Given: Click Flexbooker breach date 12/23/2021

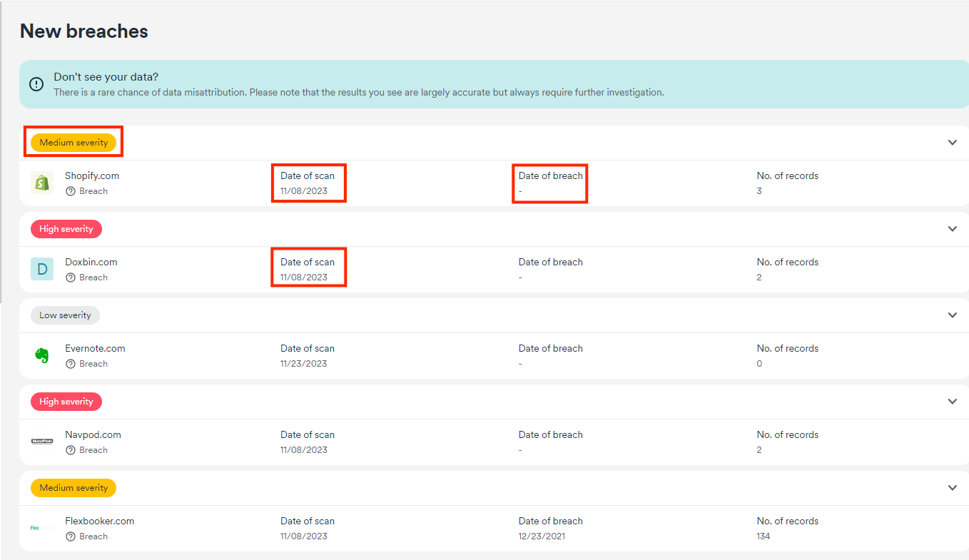Looking at the screenshot, I should (x=542, y=536).
